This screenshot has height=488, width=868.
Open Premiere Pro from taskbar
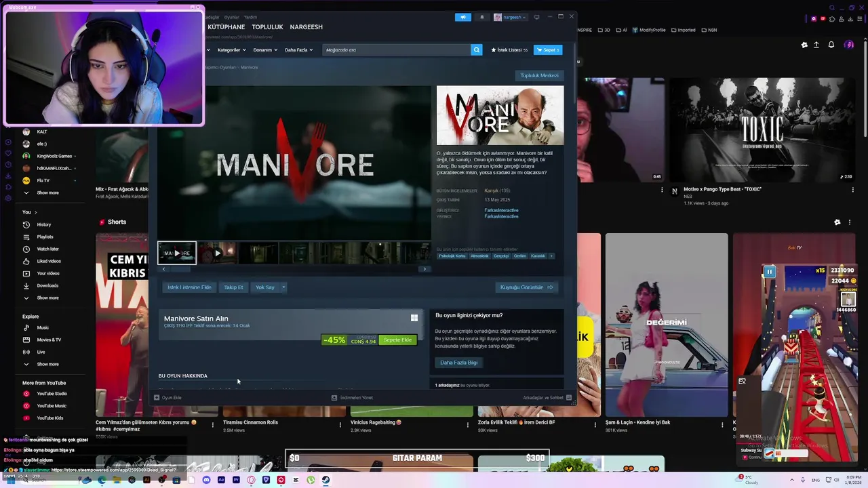tap(236, 480)
